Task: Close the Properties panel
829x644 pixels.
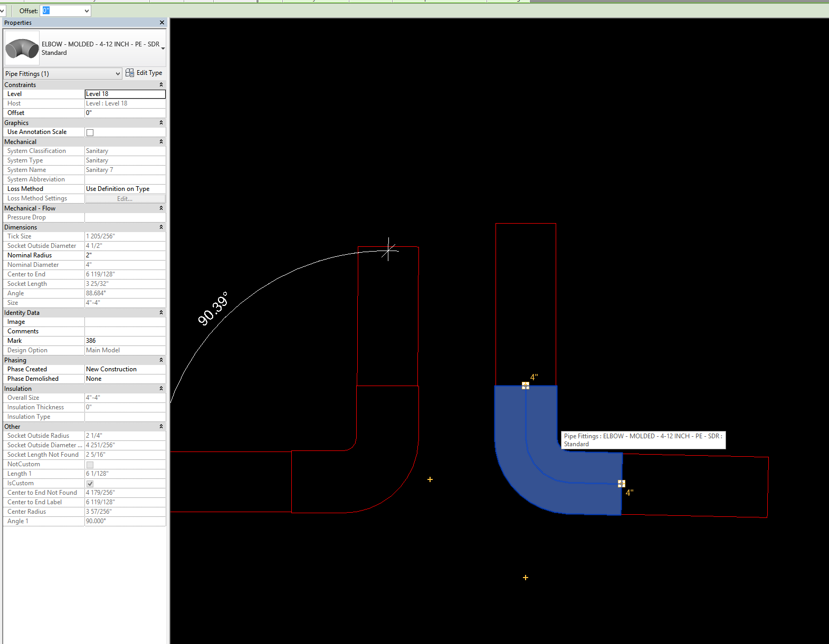Action: pos(162,23)
